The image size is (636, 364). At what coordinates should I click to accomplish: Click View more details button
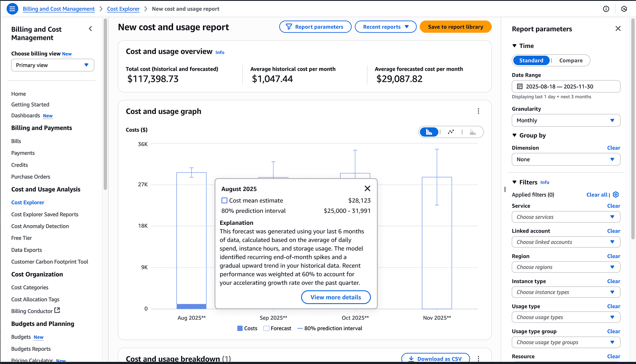click(336, 297)
